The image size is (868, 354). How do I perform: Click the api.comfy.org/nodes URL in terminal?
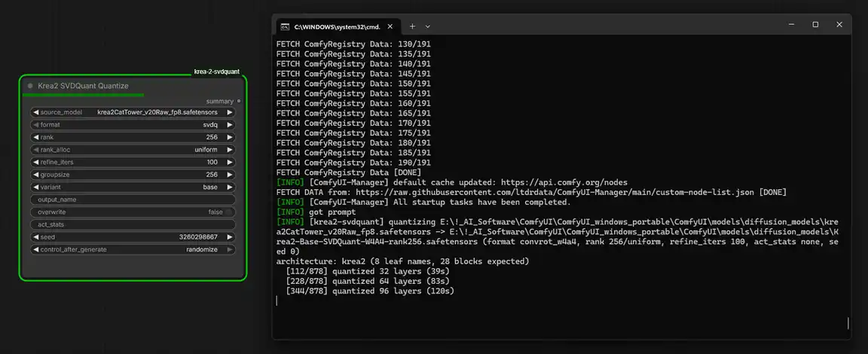coord(564,182)
